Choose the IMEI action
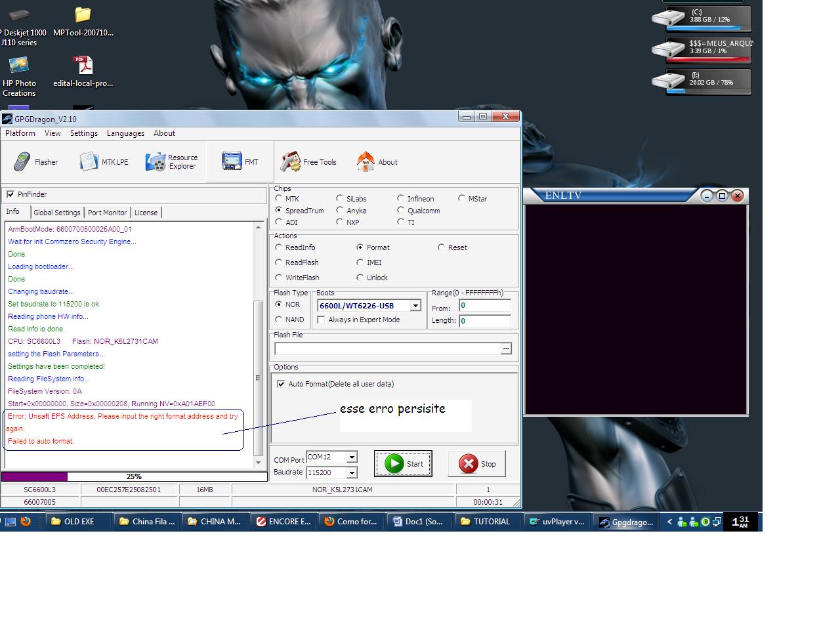The image size is (840, 630). pos(360,262)
